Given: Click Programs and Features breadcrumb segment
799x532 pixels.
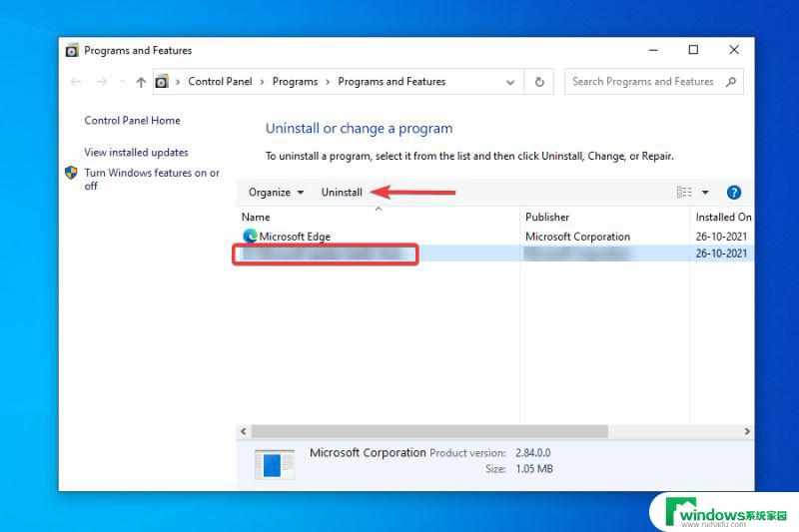Looking at the screenshot, I should tap(392, 82).
